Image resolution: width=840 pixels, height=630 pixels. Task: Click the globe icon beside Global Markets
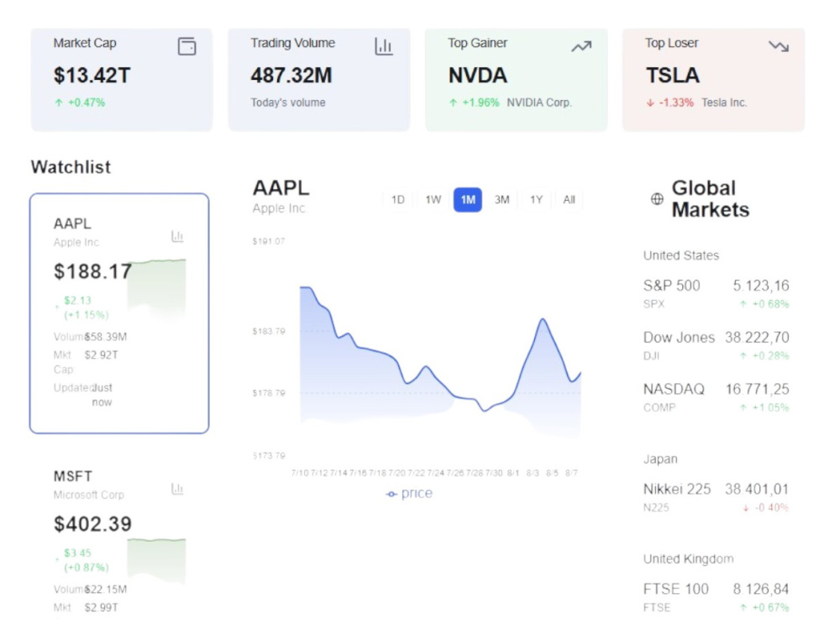657,199
